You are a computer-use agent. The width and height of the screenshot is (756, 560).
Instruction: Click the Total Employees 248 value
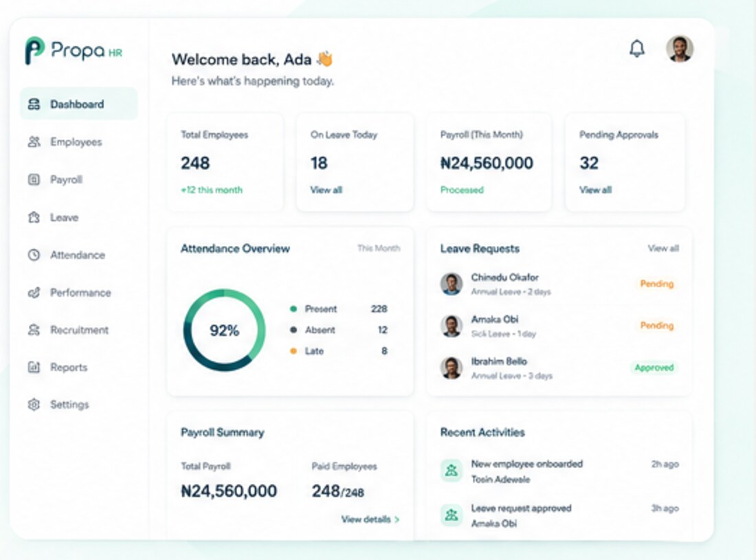pos(195,163)
